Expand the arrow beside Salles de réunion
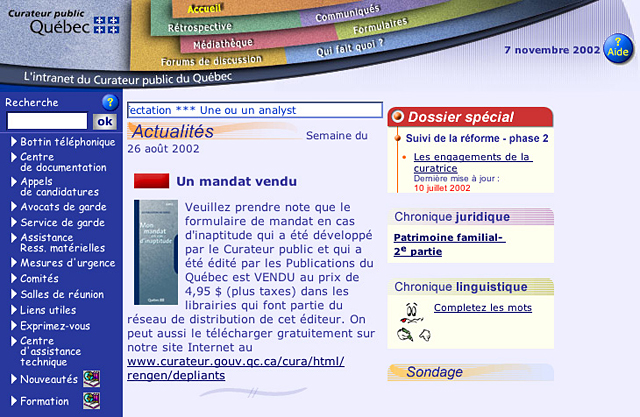Image resolution: width=640 pixels, height=417 pixels. pos(14,294)
